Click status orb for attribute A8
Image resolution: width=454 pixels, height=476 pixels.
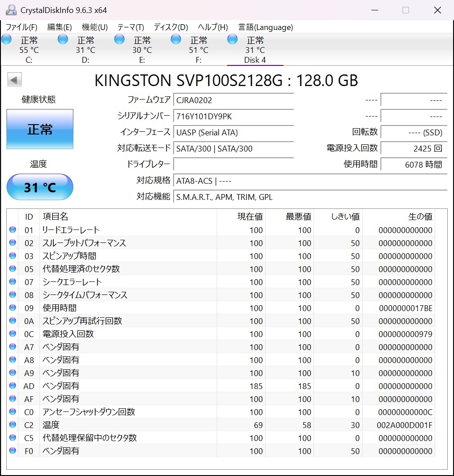click(x=13, y=359)
